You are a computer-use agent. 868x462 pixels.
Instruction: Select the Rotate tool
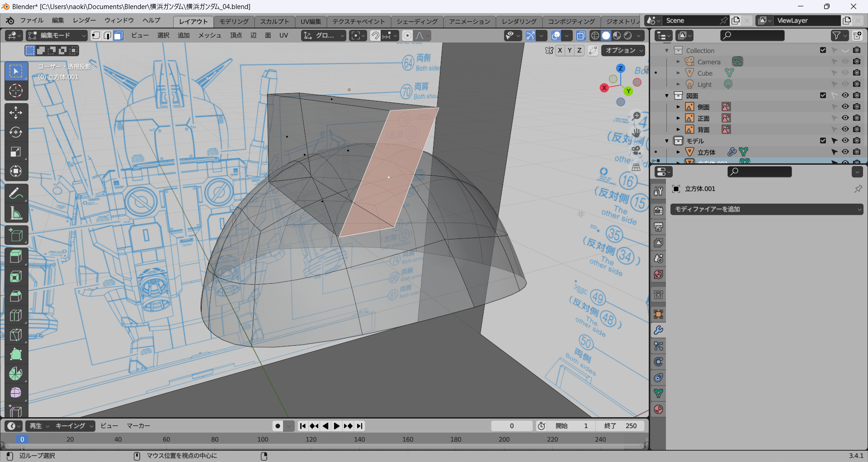[x=16, y=132]
